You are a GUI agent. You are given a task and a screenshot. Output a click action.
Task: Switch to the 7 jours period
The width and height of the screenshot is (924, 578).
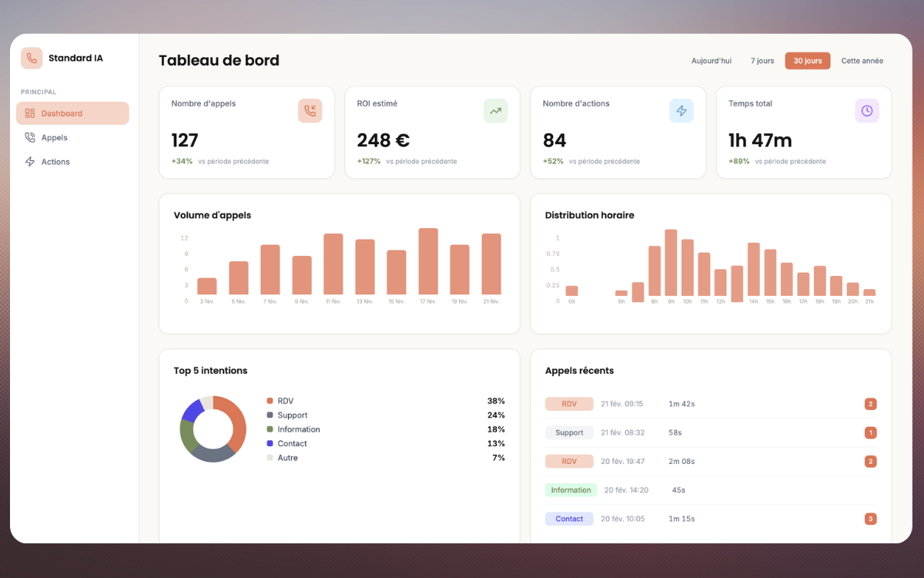coord(762,61)
